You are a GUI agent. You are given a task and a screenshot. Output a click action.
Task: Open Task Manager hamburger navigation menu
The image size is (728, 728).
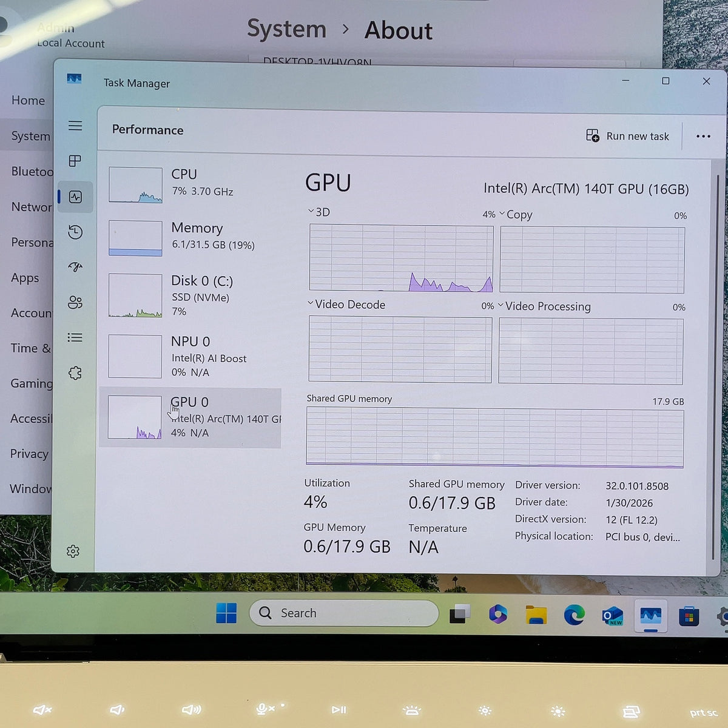coord(75,126)
